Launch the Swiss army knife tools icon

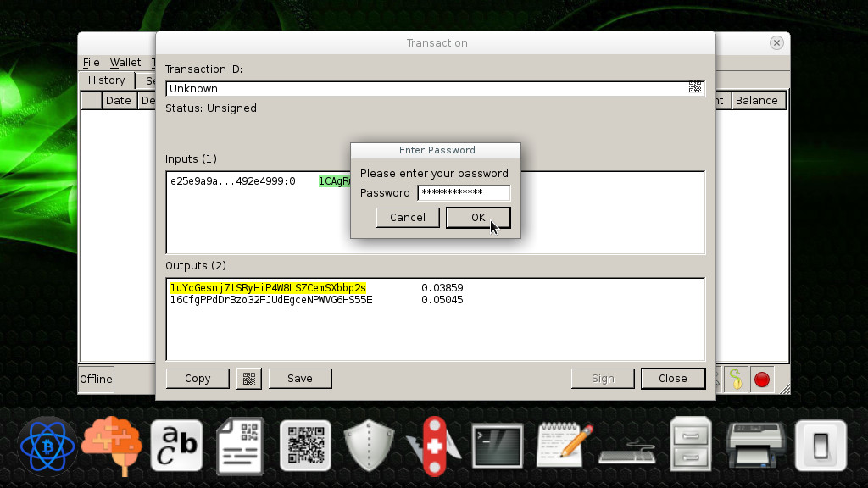(x=434, y=446)
